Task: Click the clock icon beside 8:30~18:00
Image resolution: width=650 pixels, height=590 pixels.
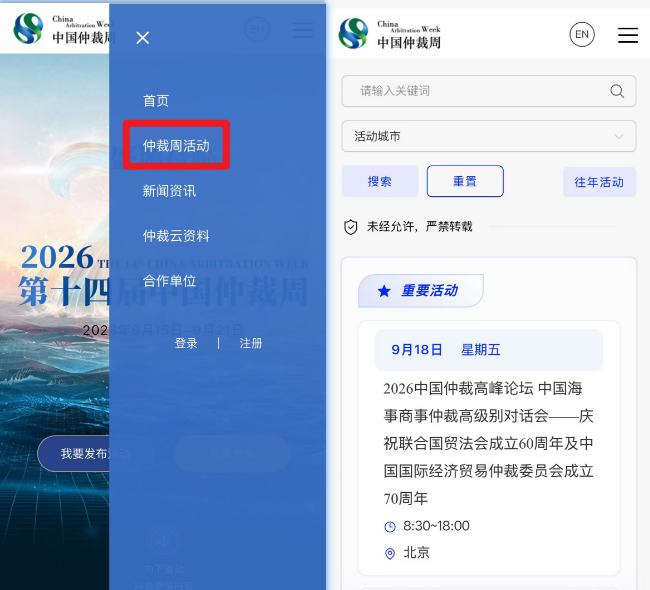Action: pos(390,527)
